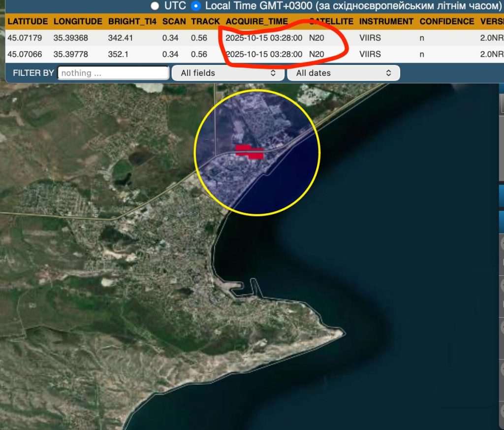The image size is (504, 430).
Task: Click the latitude value 45.07179
Action: [x=25, y=38]
